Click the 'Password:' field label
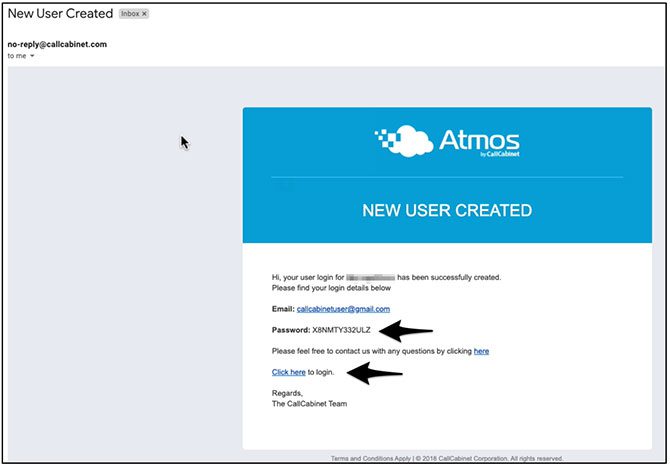 click(x=291, y=330)
